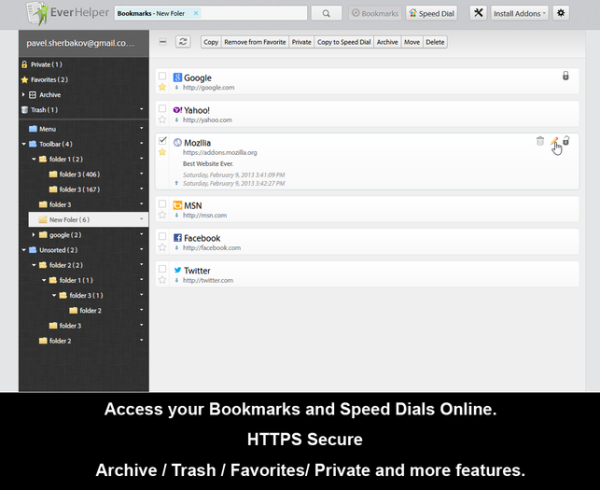Uncheck the Mozilla bookmark checkbox
Viewport: 600px width, 490px height.
pos(162,140)
